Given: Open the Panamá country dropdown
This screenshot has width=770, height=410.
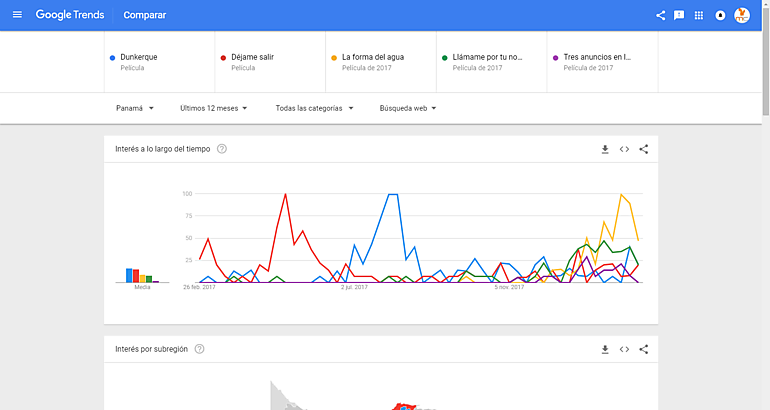Looking at the screenshot, I should [x=135, y=108].
